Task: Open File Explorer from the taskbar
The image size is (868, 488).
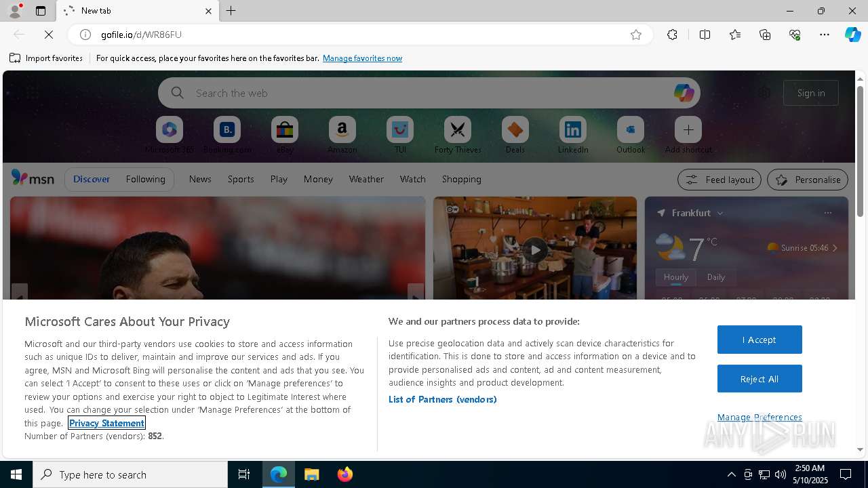Action: click(312, 474)
